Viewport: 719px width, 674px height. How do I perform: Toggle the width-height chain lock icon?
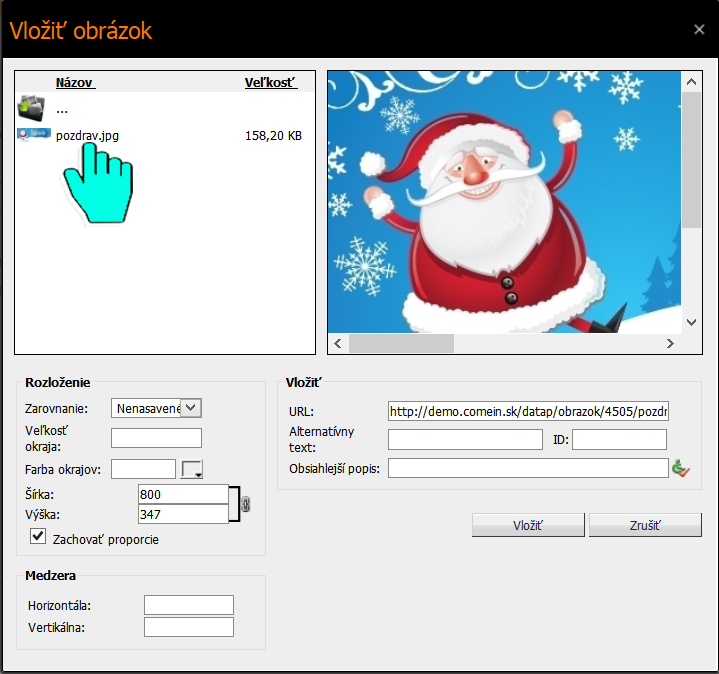[245, 504]
